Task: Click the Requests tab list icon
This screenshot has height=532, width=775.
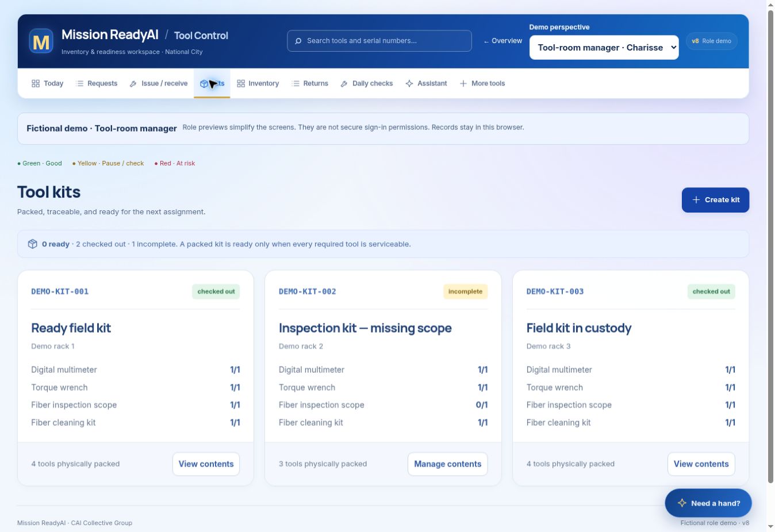Action: click(x=80, y=83)
